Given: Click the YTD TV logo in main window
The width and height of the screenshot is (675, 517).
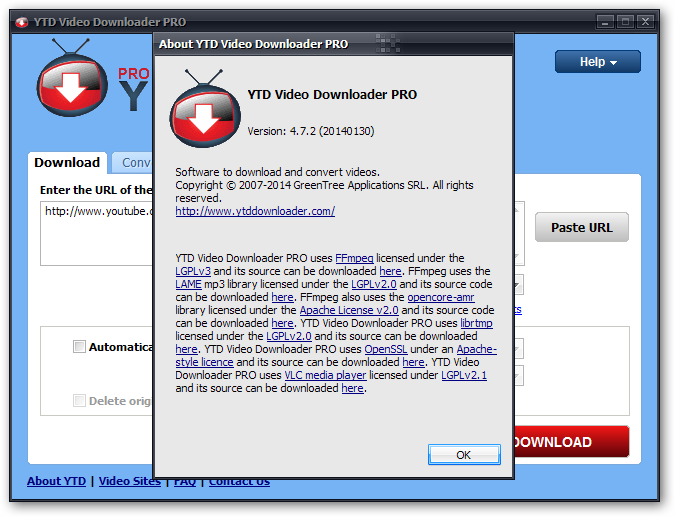Looking at the screenshot, I should (x=72, y=78).
